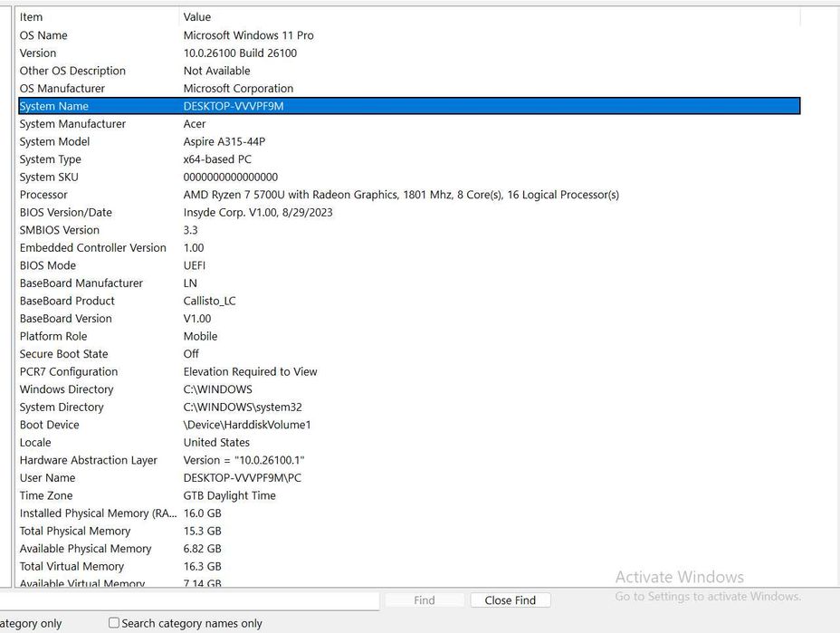Select the Other OS Description row
The height and width of the screenshot is (633, 840).
[x=409, y=71]
